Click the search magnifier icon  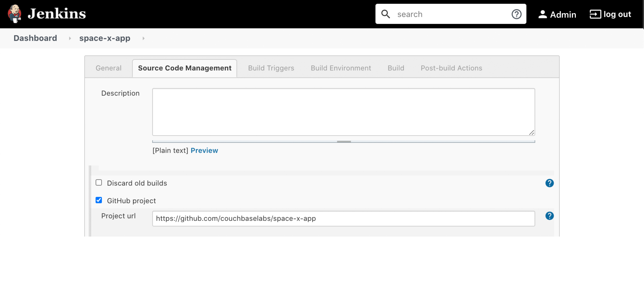tap(385, 14)
